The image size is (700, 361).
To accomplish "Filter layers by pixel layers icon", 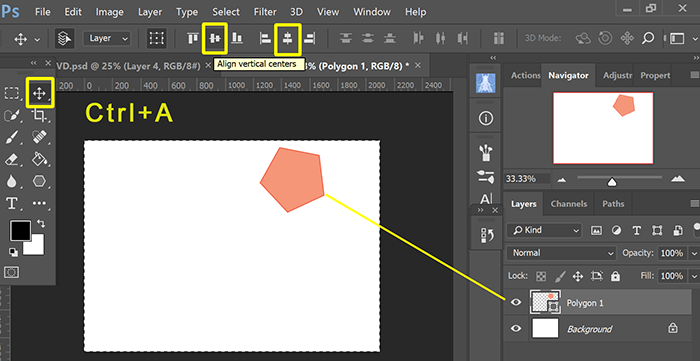I will pyautogui.click(x=596, y=231).
